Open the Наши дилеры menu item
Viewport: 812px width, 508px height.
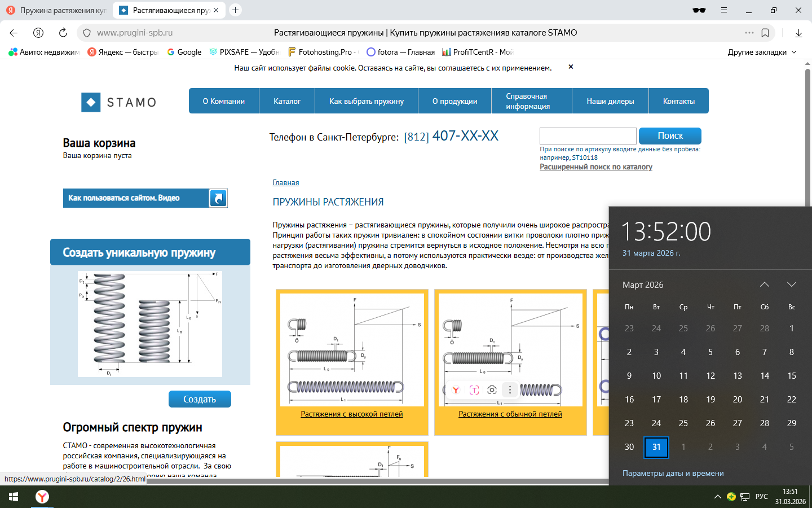[x=610, y=101]
